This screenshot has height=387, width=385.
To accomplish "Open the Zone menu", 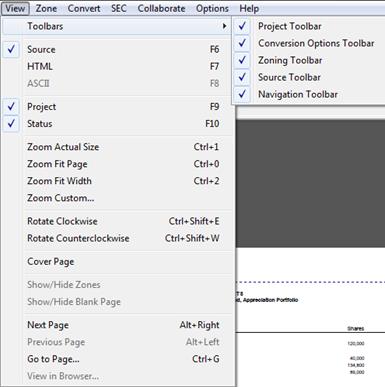I will (46, 8).
